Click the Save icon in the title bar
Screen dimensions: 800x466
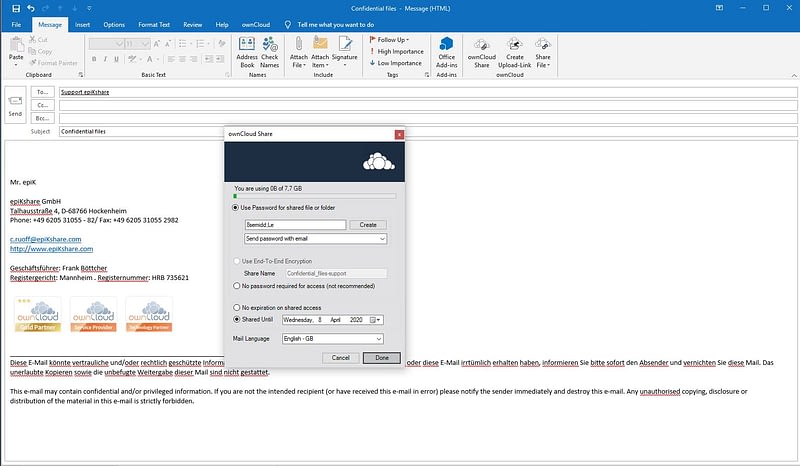16,8
